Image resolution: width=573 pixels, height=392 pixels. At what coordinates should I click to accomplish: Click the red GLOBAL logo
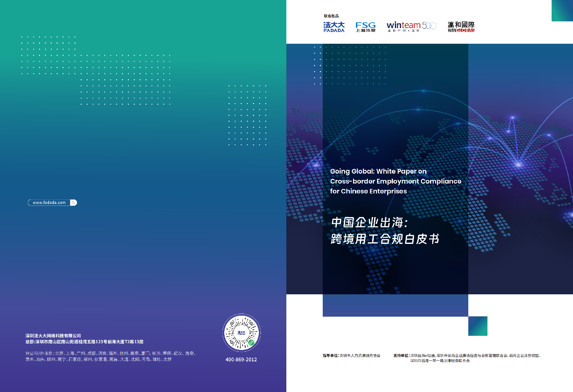[x=465, y=30]
